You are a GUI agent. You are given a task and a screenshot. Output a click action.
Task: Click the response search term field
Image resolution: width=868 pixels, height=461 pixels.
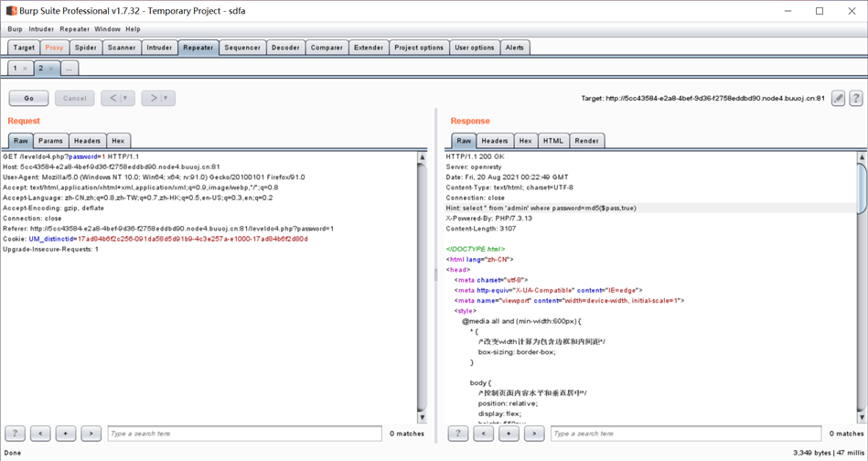click(686, 434)
